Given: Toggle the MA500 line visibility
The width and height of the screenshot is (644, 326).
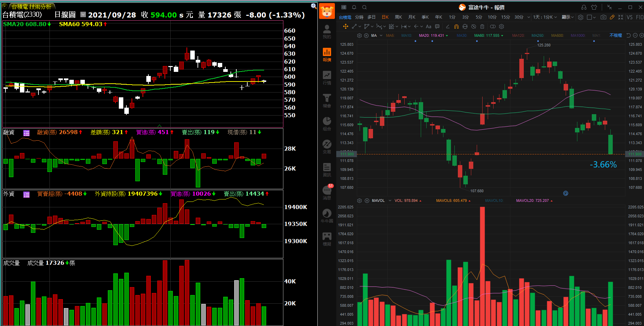Looking at the screenshot, I should pos(557,35).
